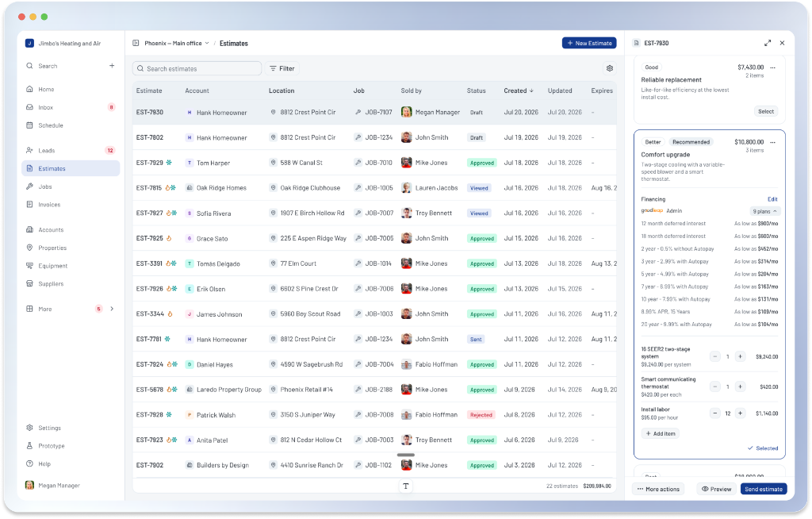Click the Equipment icon in sidebar
The width and height of the screenshot is (812, 519).
[29, 266]
